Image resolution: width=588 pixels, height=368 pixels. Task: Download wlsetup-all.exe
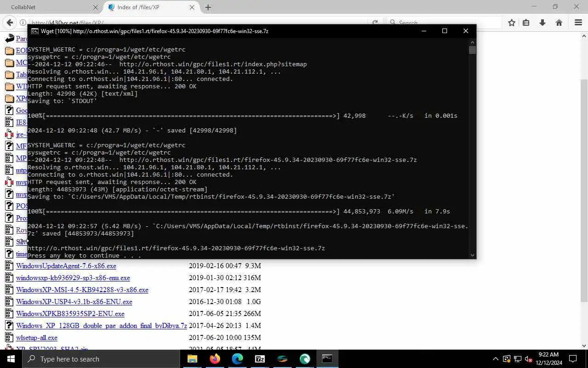click(37, 338)
